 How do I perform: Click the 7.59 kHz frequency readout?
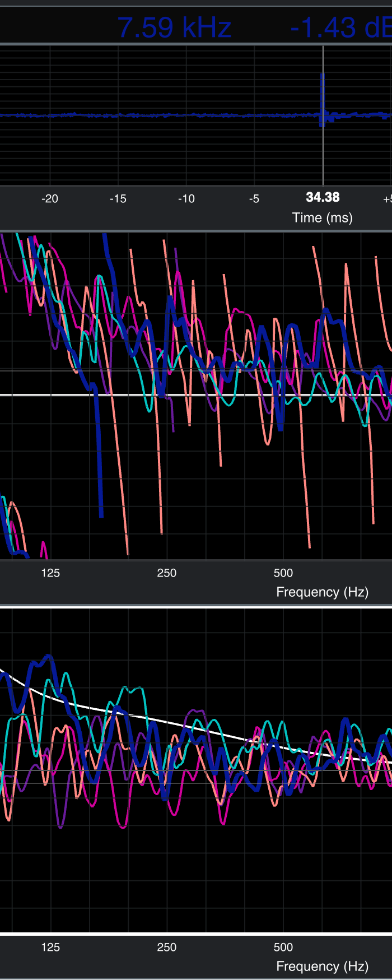point(174,27)
